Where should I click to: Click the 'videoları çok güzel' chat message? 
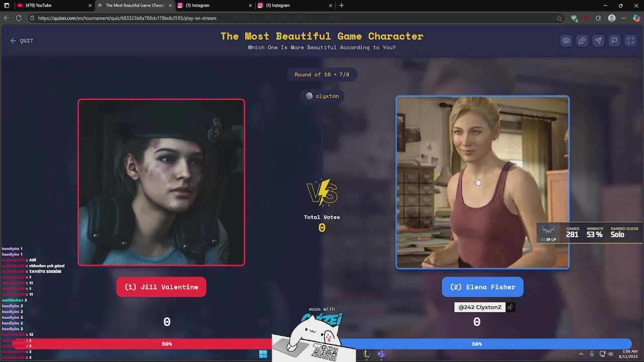coord(47,266)
